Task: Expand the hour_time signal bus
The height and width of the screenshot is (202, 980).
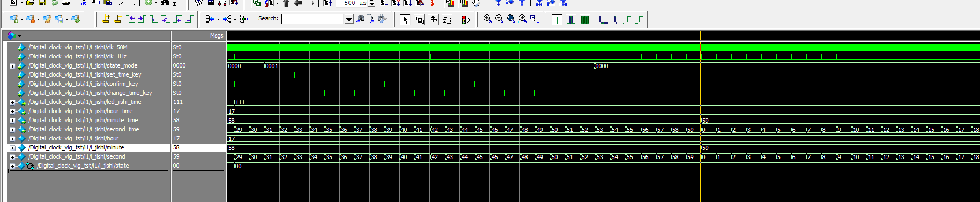Action: coord(12,111)
